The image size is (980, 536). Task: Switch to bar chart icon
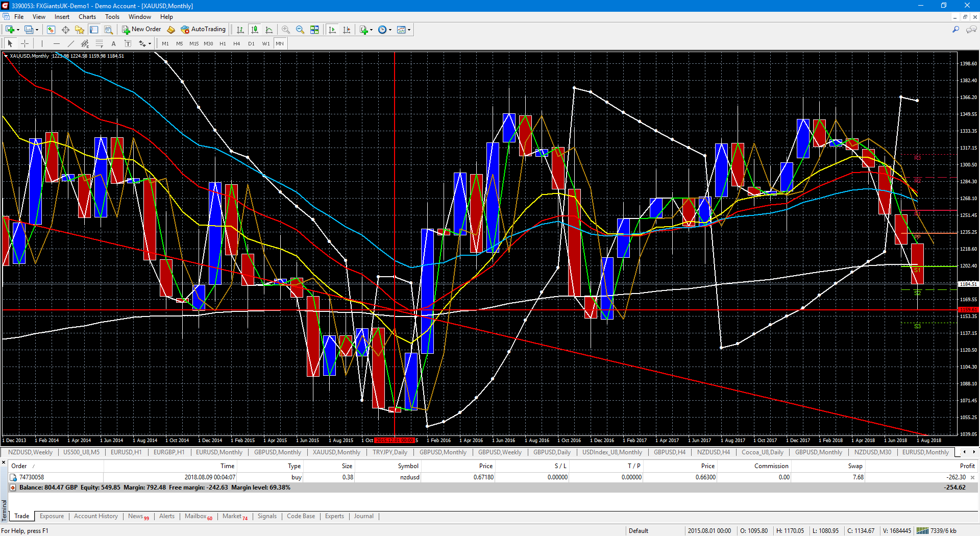coord(240,30)
